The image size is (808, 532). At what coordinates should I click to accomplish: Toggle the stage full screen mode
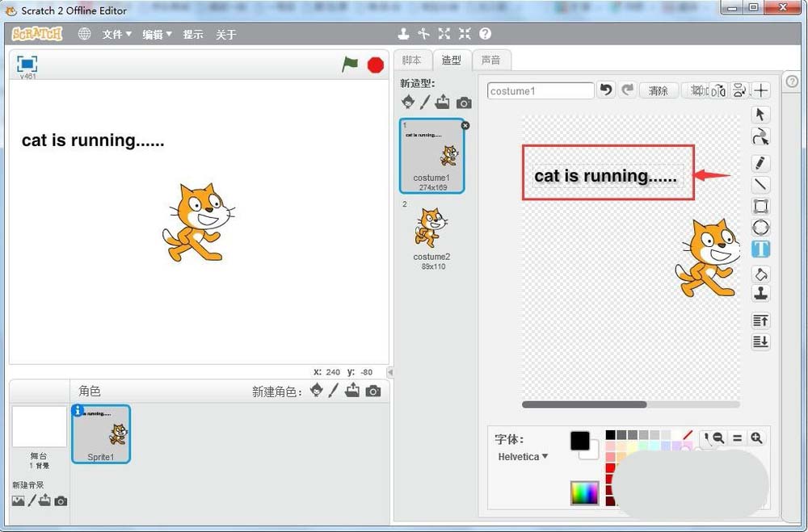pos(27,64)
